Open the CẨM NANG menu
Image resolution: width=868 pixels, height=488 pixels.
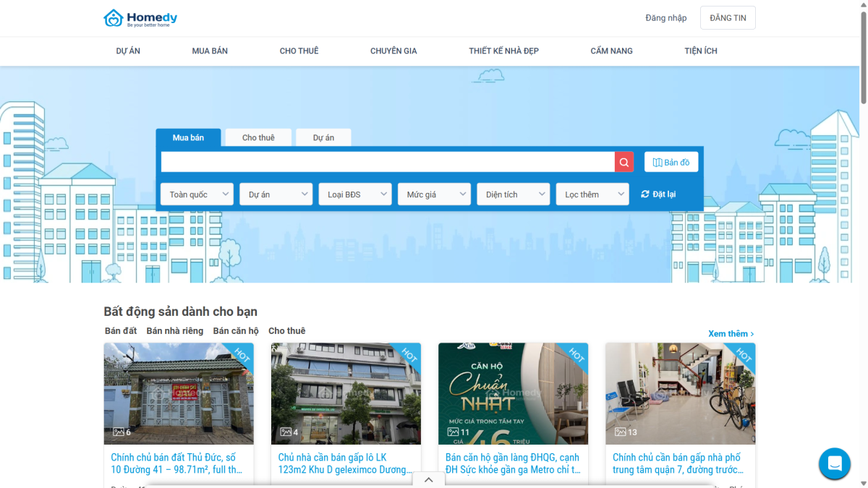[611, 51]
